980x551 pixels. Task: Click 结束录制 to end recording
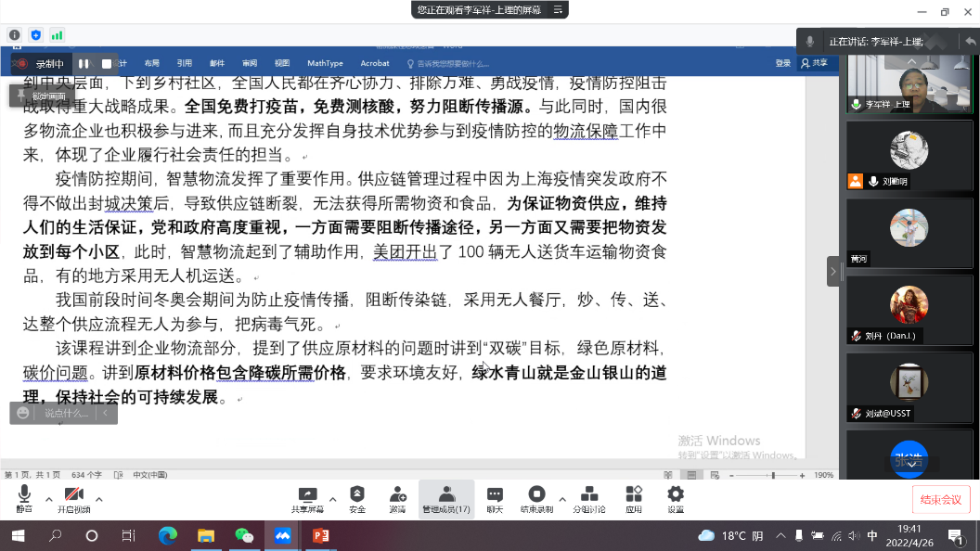point(536,499)
